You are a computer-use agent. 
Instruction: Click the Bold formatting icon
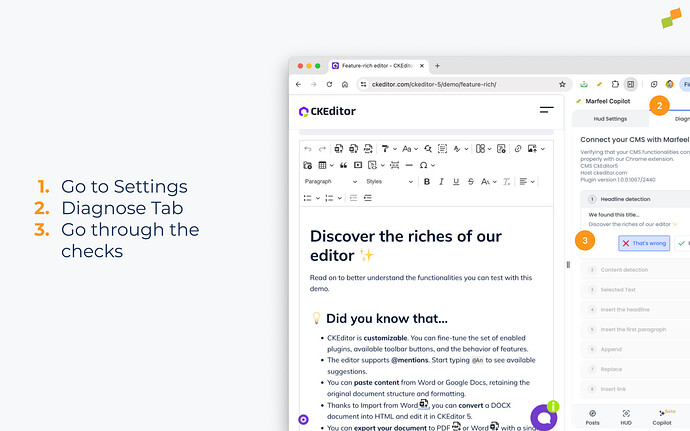tap(427, 182)
